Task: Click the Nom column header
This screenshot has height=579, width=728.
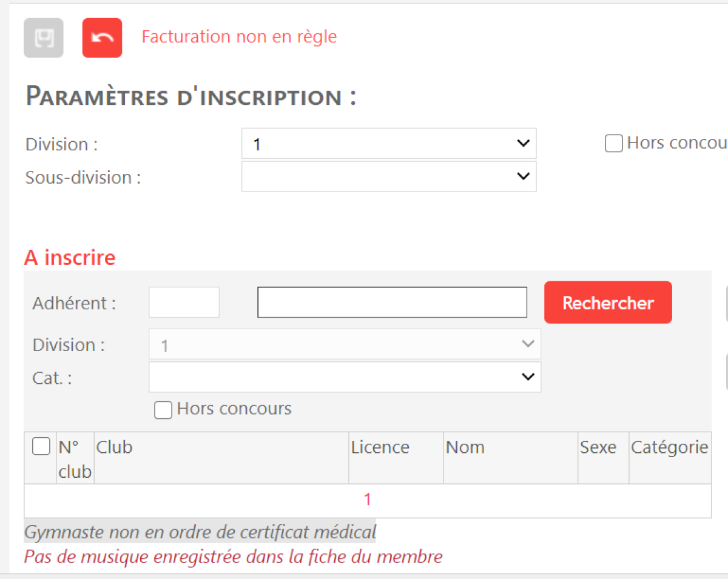Action: [x=465, y=447]
